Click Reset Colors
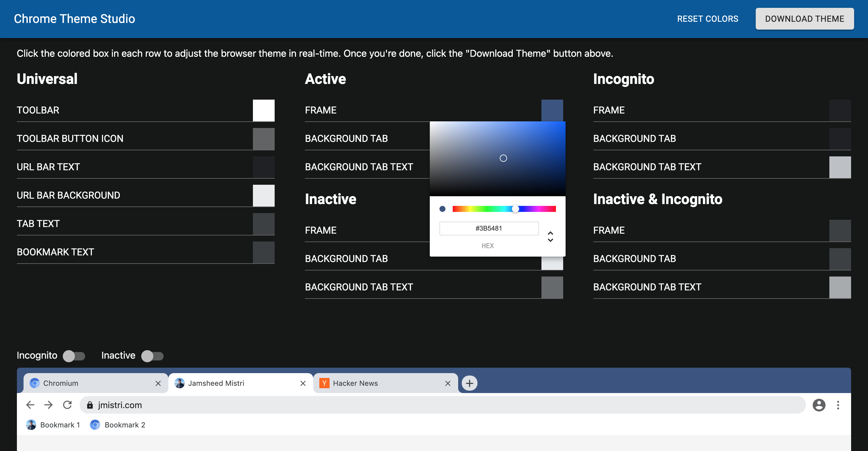This screenshot has height=451, width=868. click(708, 18)
